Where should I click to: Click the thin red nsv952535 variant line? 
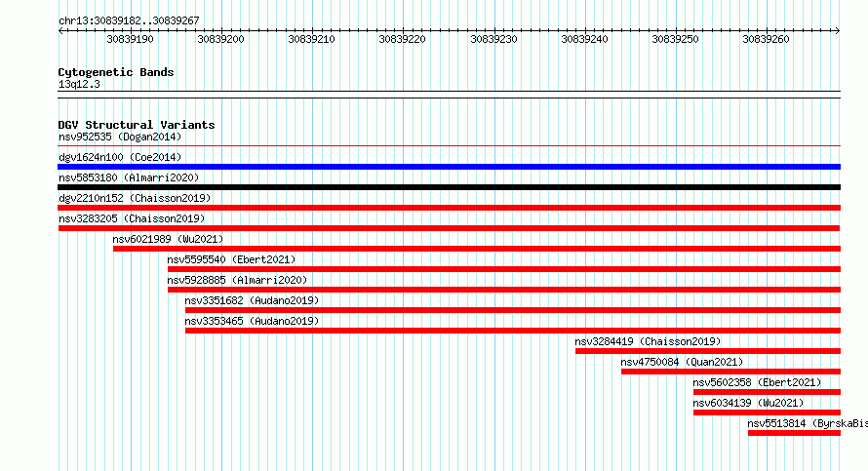tap(449, 146)
